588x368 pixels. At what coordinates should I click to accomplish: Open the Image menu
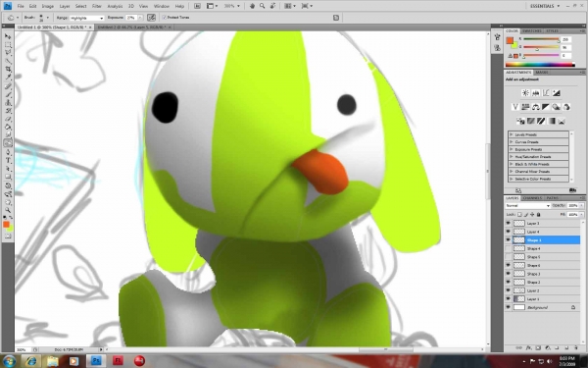pos(48,6)
